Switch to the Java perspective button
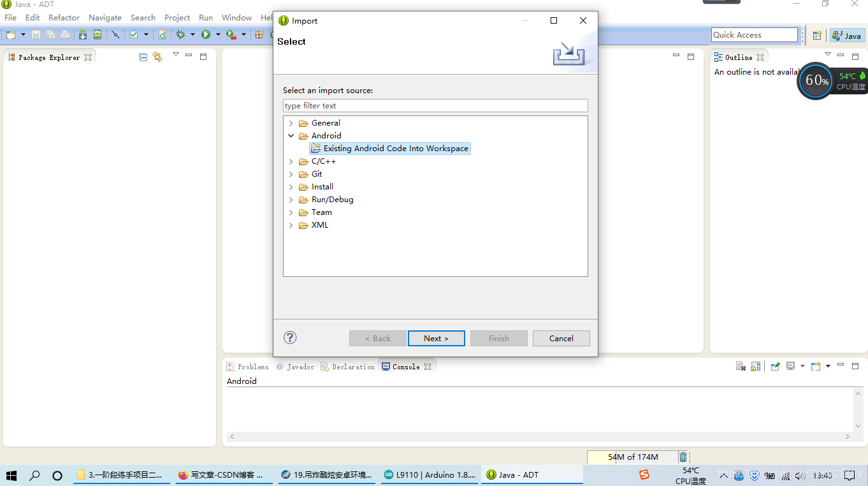The height and width of the screenshot is (486, 868). click(x=847, y=36)
